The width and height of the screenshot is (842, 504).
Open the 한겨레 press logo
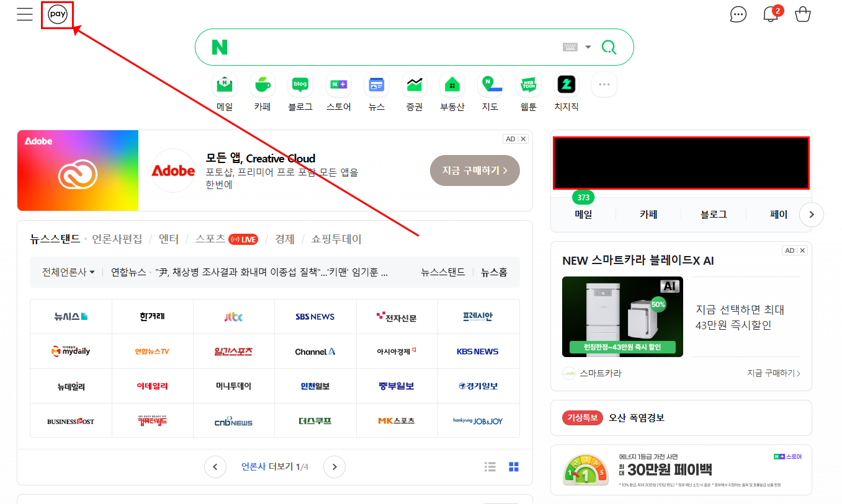pyautogui.click(x=153, y=317)
